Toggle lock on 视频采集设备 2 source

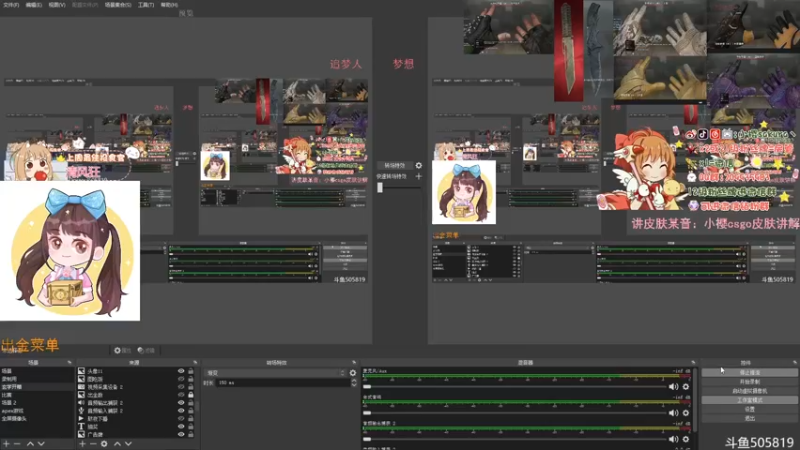tap(191, 387)
